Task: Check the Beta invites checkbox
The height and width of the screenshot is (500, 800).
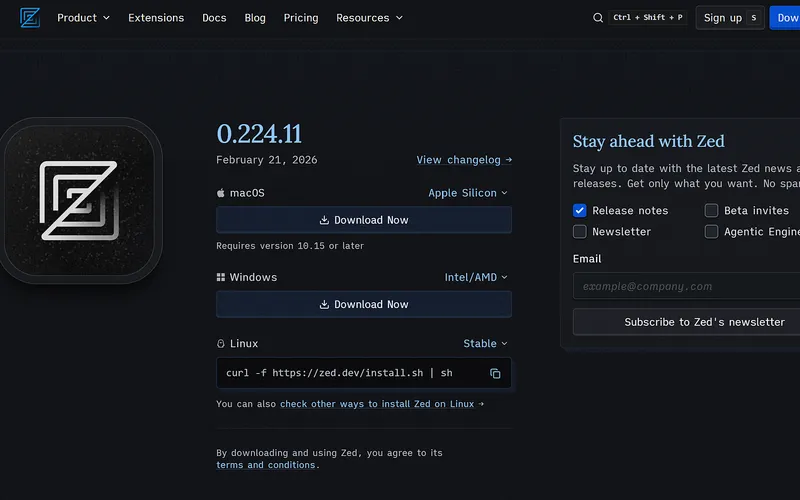Action: tap(712, 210)
